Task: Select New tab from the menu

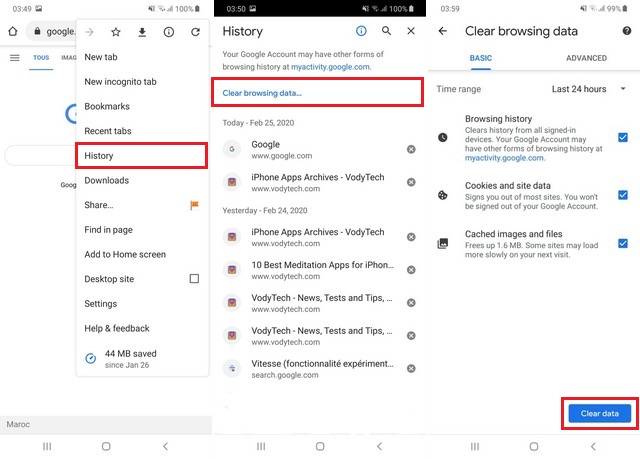Action: click(x=142, y=57)
